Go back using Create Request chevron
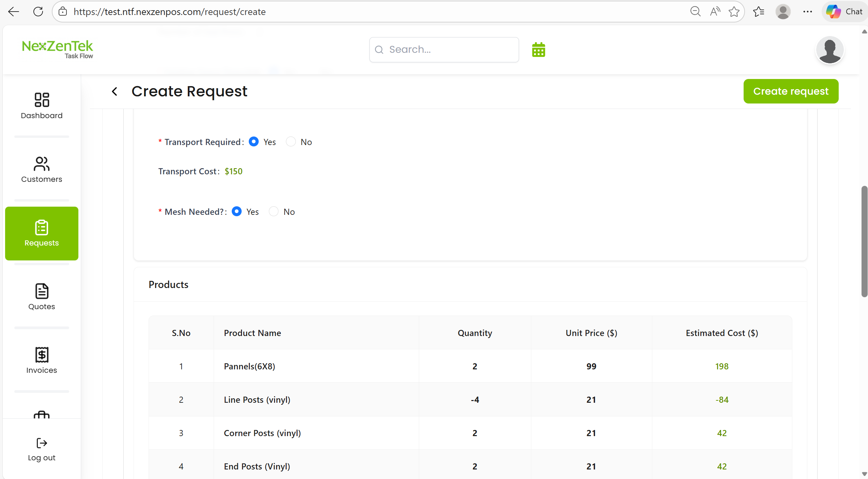 click(x=115, y=91)
